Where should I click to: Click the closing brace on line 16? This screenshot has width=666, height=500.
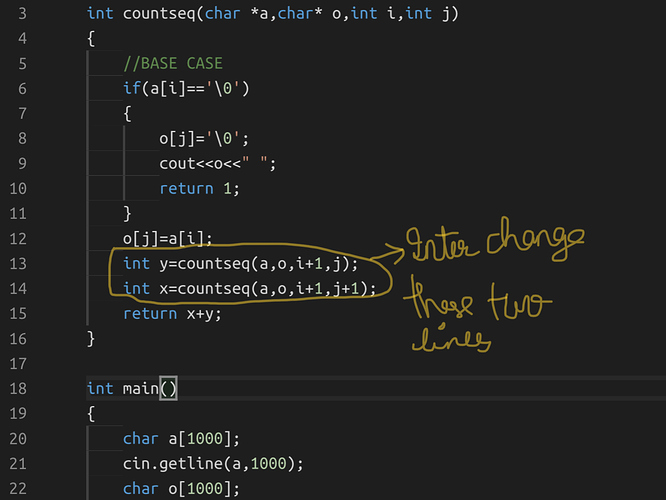point(91,339)
